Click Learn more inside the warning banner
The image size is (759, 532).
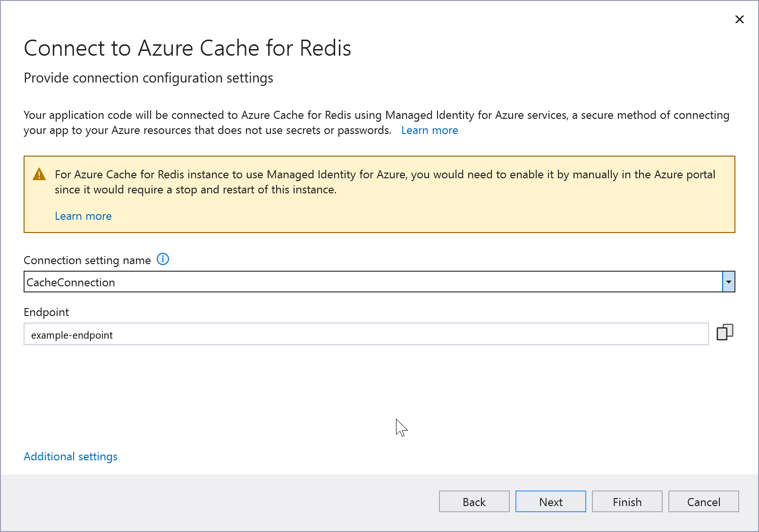click(83, 216)
